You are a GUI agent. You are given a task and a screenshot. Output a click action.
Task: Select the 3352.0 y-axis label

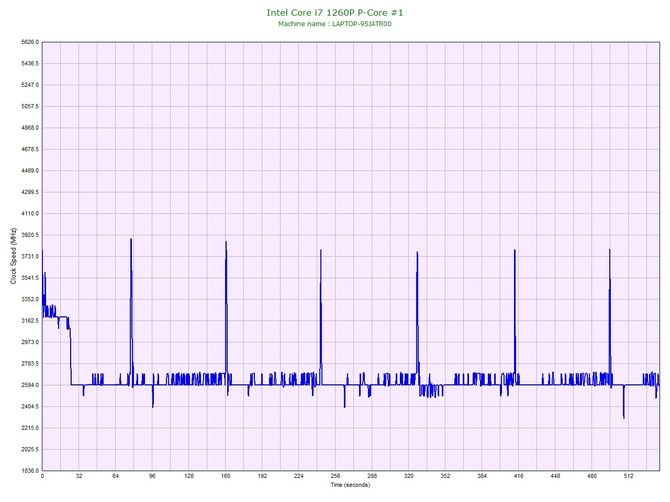(30, 299)
